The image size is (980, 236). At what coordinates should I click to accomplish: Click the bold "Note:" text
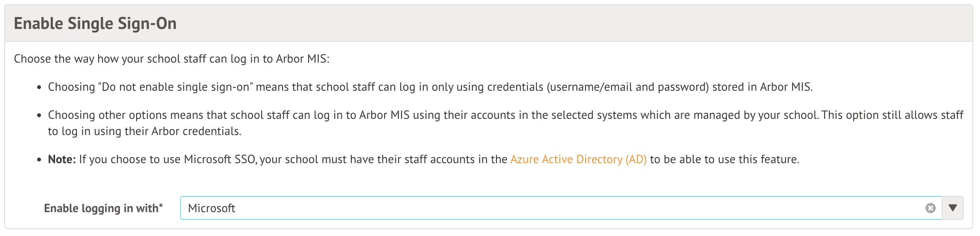[62, 159]
